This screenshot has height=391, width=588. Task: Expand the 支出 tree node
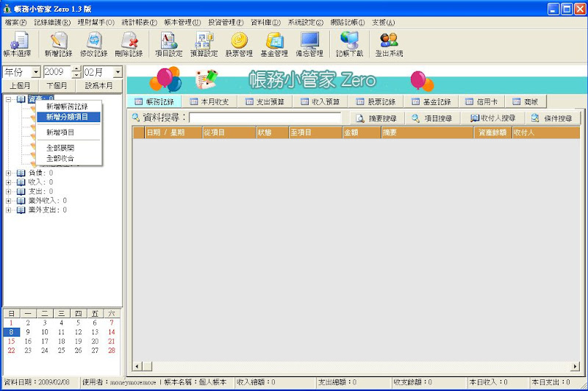[x=9, y=192]
